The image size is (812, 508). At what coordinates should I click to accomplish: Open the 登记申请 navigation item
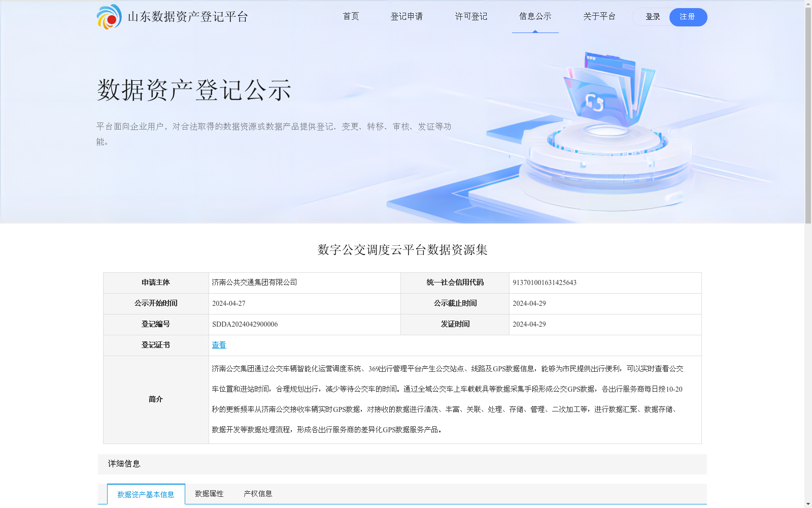[407, 17]
